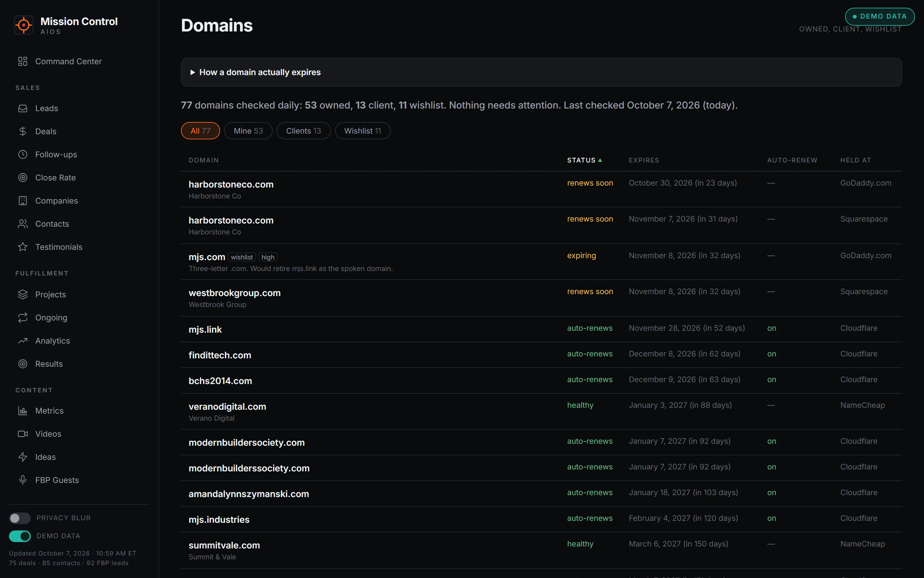Open Command Center grid icon

pyautogui.click(x=23, y=62)
